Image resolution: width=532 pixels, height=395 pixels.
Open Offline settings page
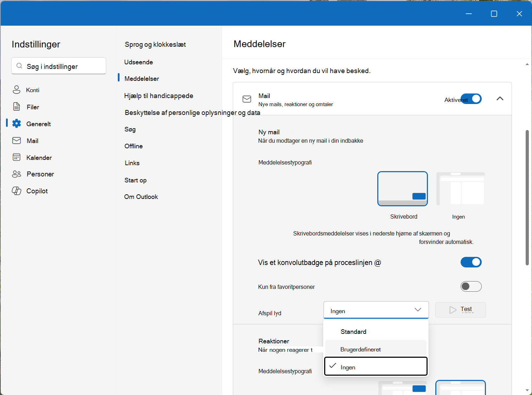pyautogui.click(x=134, y=146)
